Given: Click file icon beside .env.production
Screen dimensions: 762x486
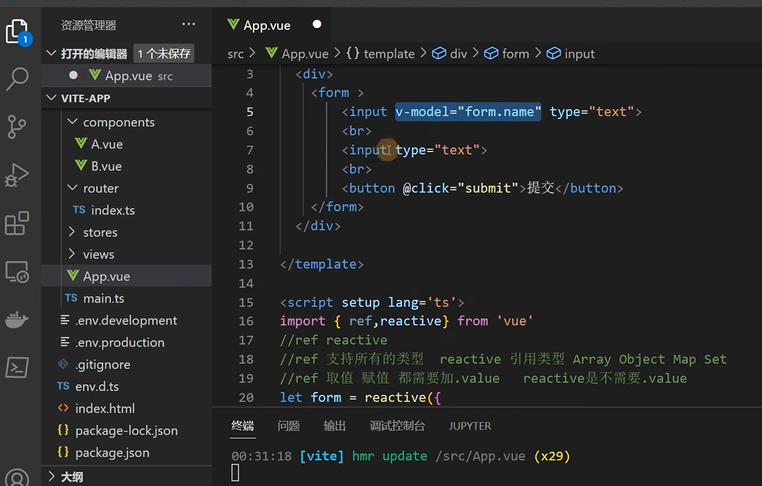Looking at the screenshot, I should coord(65,342).
